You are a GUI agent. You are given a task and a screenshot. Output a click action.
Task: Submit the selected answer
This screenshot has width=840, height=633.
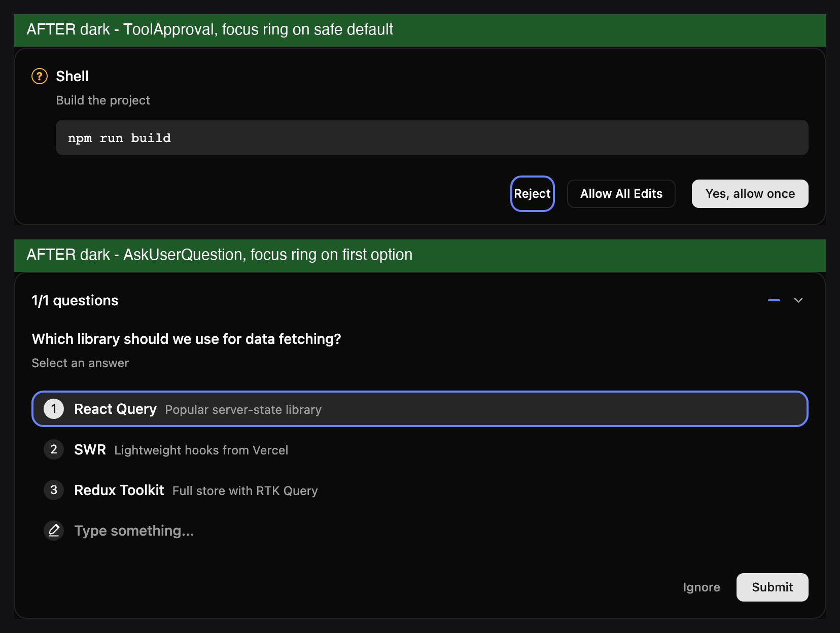tap(773, 587)
